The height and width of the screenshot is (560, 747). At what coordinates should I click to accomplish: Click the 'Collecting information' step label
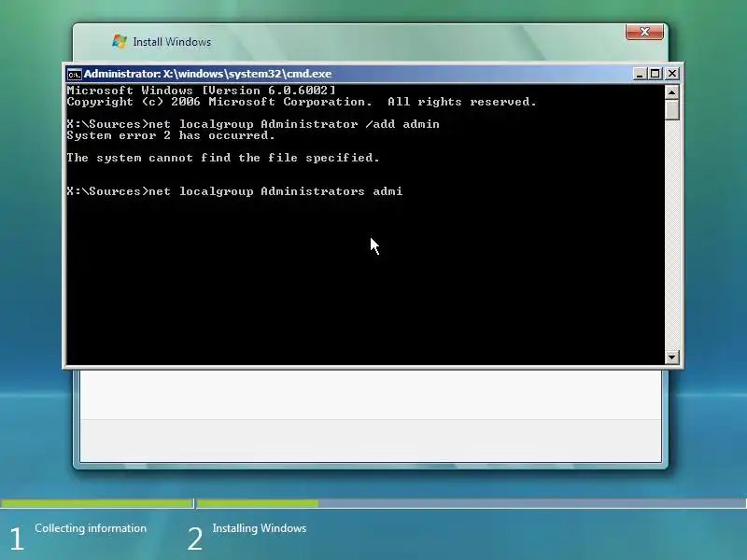[91, 528]
